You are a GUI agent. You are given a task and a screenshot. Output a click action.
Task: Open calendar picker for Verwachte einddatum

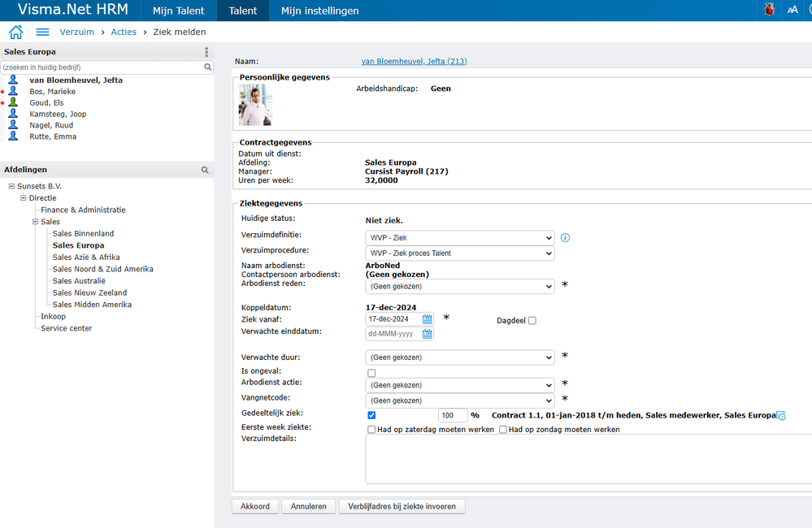(428, 334)
